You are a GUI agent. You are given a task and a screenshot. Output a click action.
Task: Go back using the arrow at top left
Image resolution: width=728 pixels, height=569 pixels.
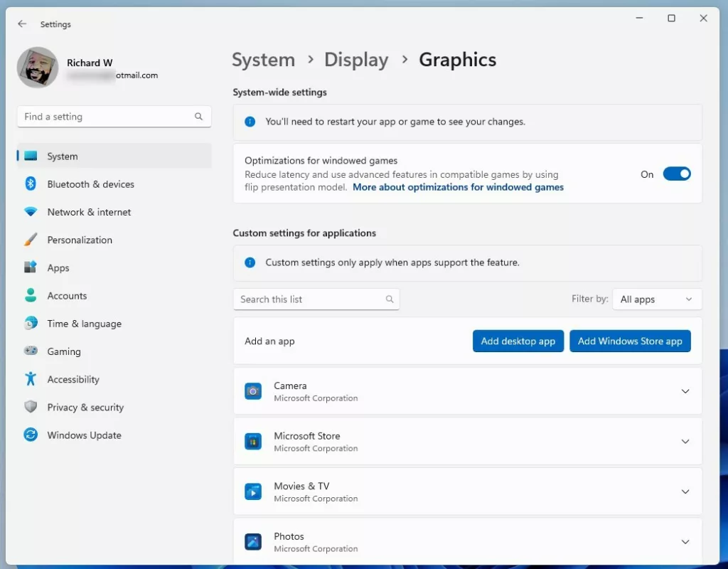22,23
